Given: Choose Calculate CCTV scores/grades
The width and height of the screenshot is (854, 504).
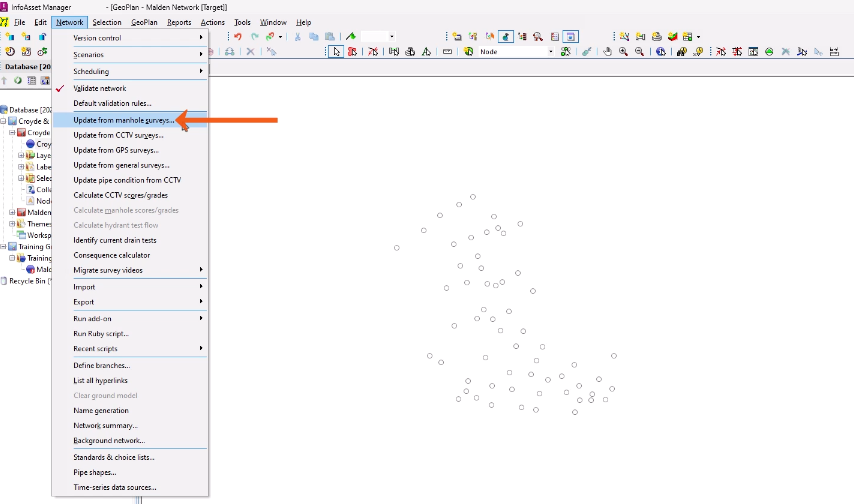Looking at the screenshot, I should tap(130, 195).
